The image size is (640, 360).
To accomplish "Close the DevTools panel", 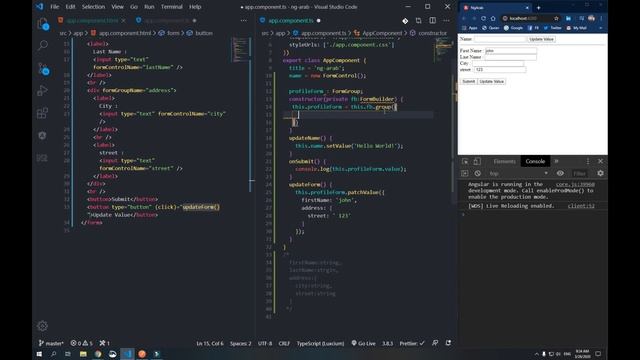I will [x=600, y=162].
